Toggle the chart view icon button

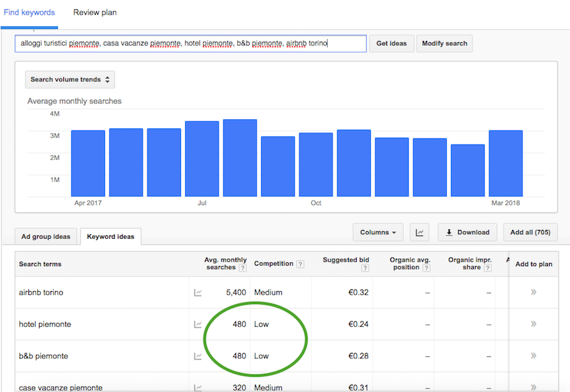coord(419,233)
